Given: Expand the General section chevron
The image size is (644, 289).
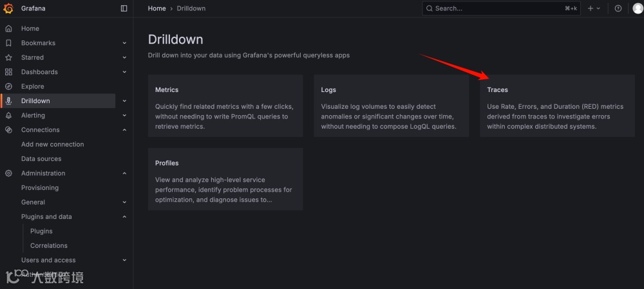Looking at the screenshot, I should coord(124,202).
